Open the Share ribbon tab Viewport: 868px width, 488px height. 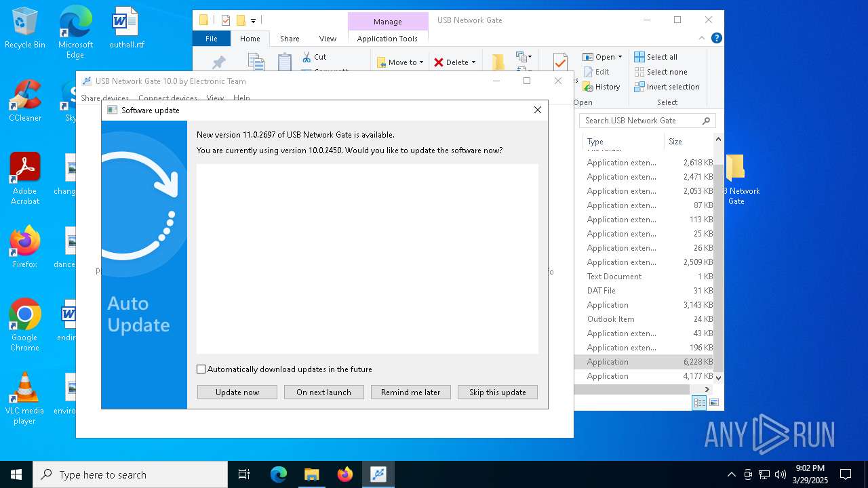[x=290, y=39]
